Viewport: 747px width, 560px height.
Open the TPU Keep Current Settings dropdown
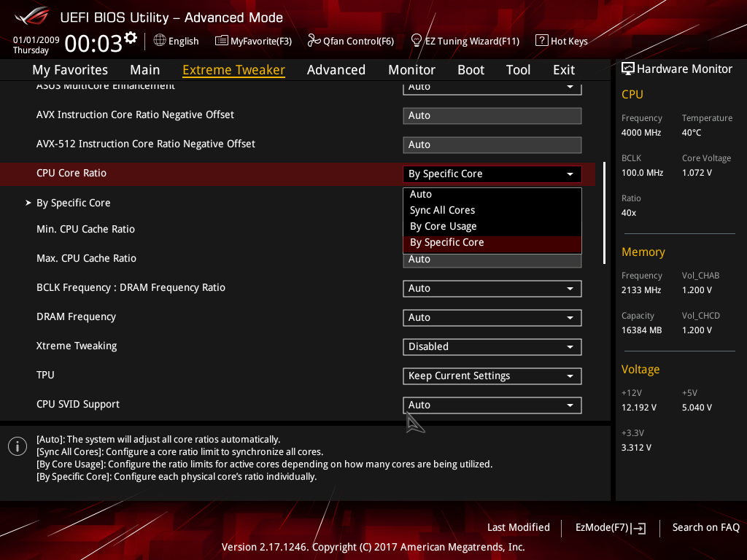[x=492, y=376]
